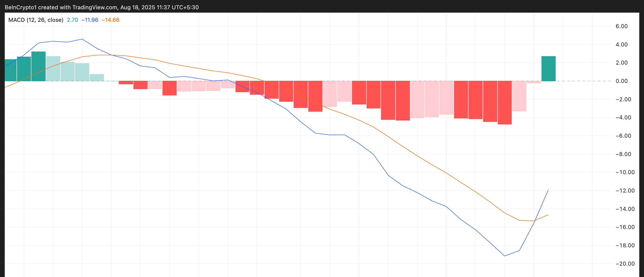The image size is (644, 277).
Task: Click the blue MACD line's lowest point
Action: [x=505, y=256]
